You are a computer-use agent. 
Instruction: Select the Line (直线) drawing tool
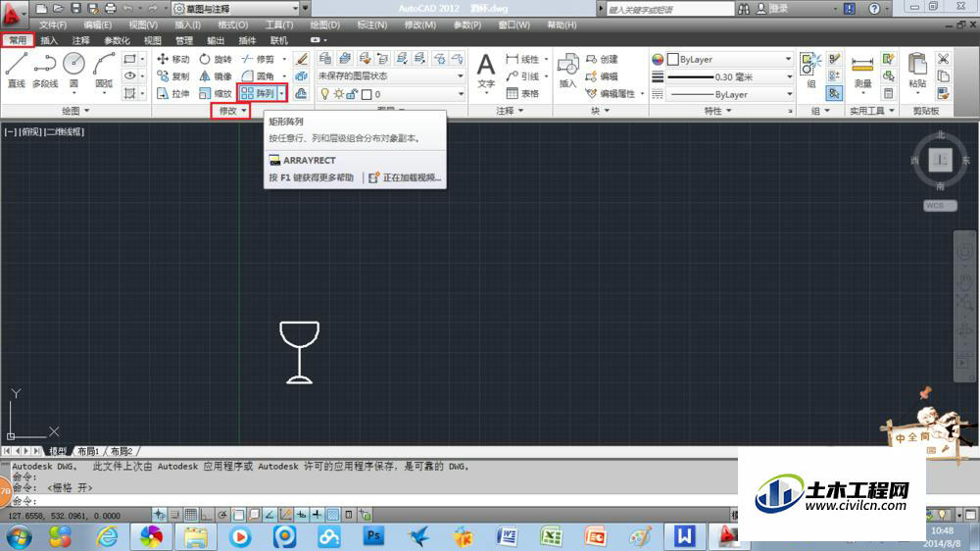pyautogui.click(x=16, y=70)
